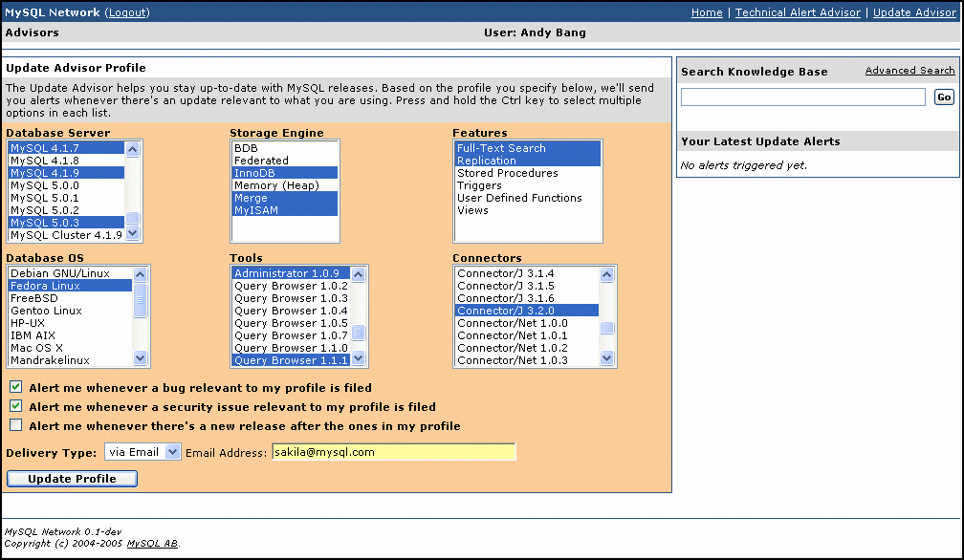Open Update Advisor link
The width and height of the screenshot is (964, 560).
[914, 12]
